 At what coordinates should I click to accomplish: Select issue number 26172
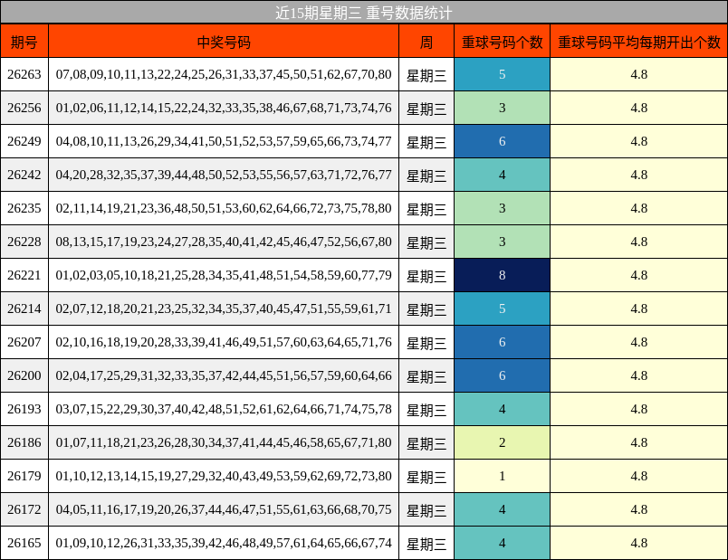tap(24, 509)
